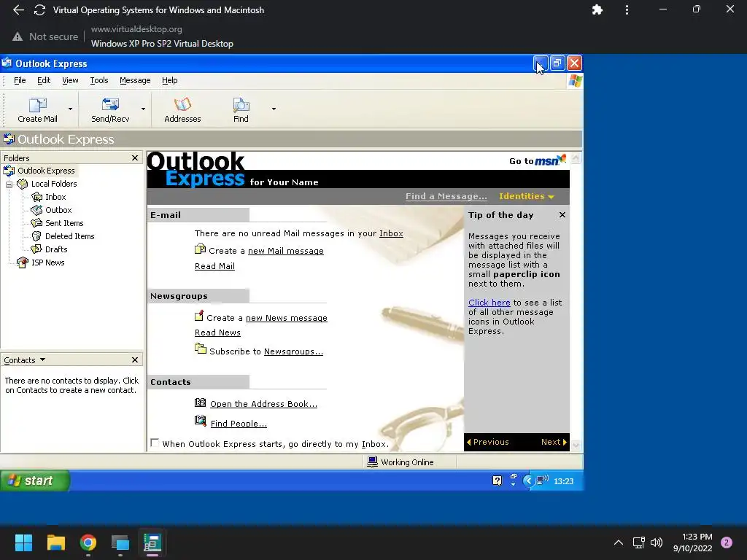Click the browser reload button

click(x=39, y=10)
